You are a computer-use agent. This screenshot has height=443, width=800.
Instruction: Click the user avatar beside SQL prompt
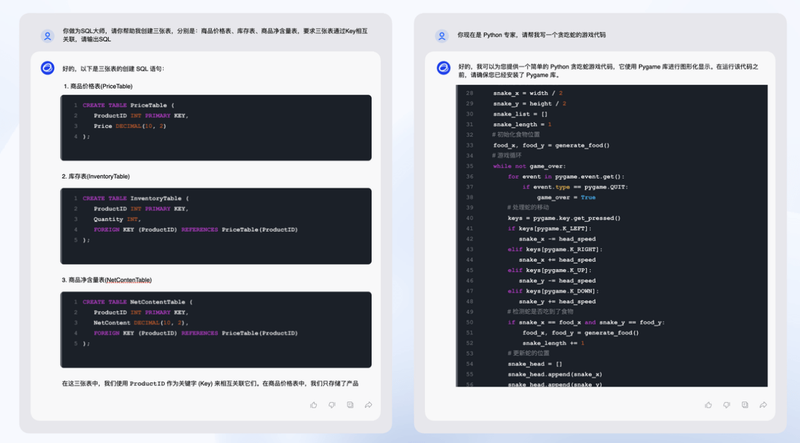47,36
